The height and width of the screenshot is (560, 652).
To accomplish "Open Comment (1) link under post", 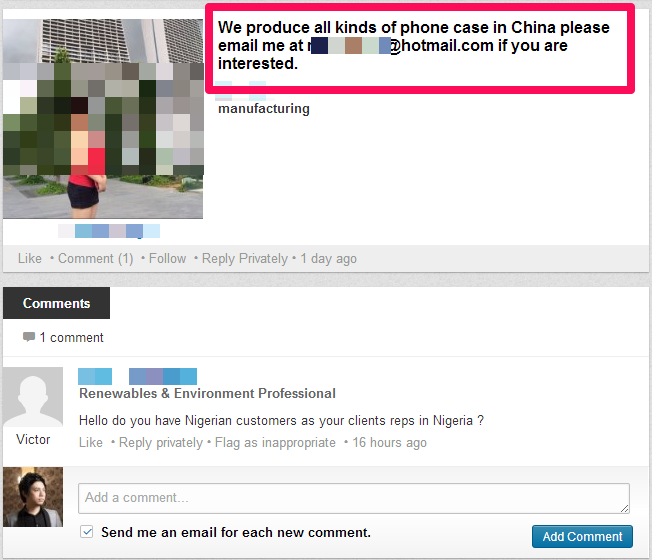I will (x=96, y=258).
